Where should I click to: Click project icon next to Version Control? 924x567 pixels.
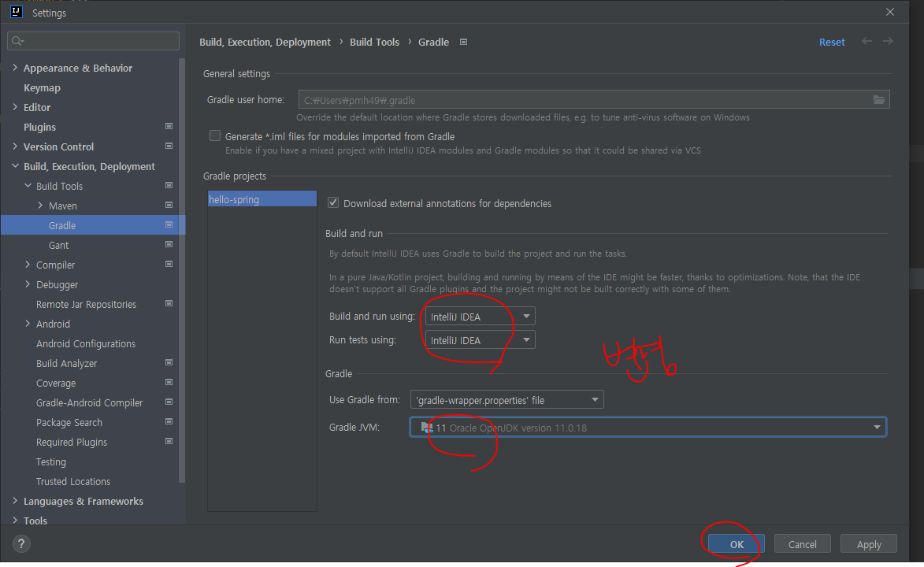click(x=169, y=146)
